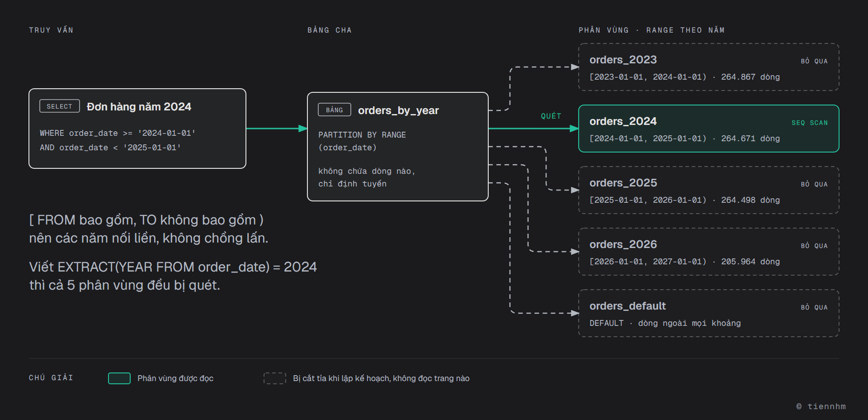Click the orders_2023 range with 264.867 dòng

tap(684, 77)
